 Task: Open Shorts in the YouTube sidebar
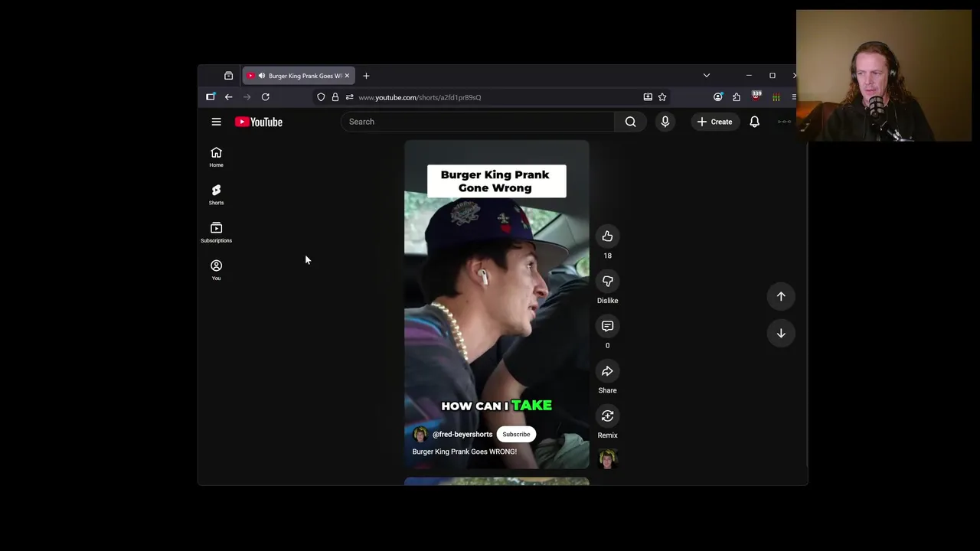(x=217, y=194)
